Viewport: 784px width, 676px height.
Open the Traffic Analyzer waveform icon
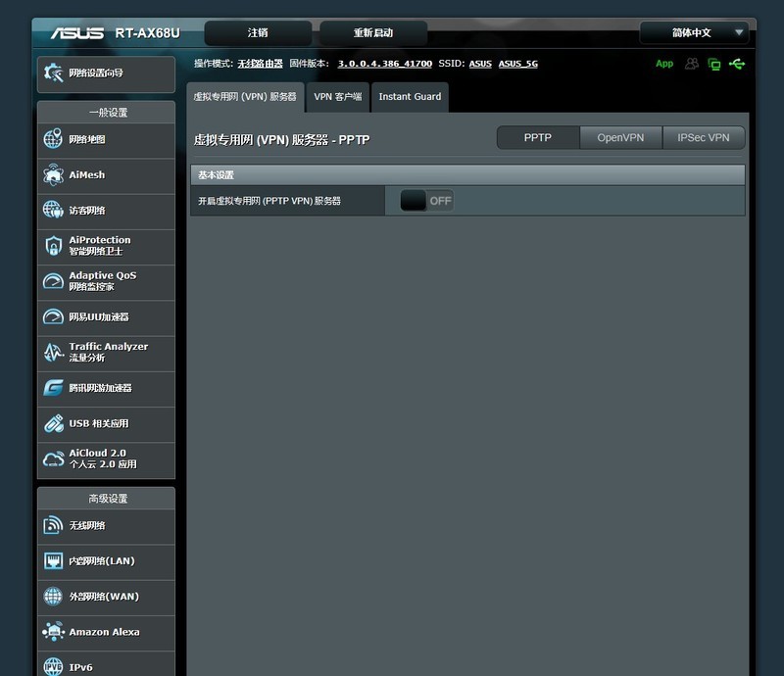coord(53,352)
